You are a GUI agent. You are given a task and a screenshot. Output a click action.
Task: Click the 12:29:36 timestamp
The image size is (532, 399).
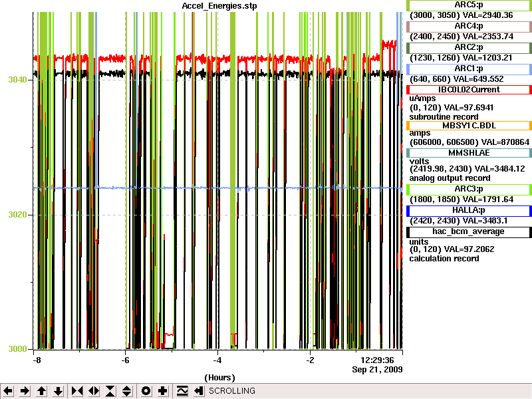tap(377, 360)
